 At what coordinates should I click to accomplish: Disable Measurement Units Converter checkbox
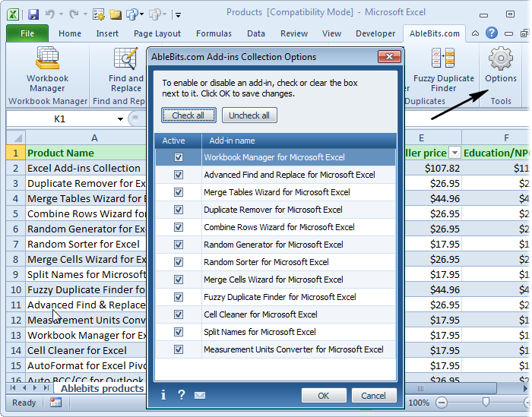179,349
